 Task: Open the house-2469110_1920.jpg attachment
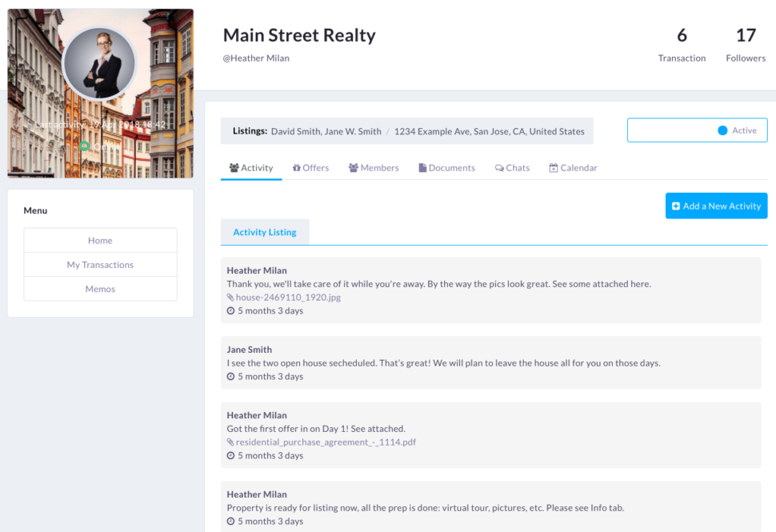click(x=288, y=298)
